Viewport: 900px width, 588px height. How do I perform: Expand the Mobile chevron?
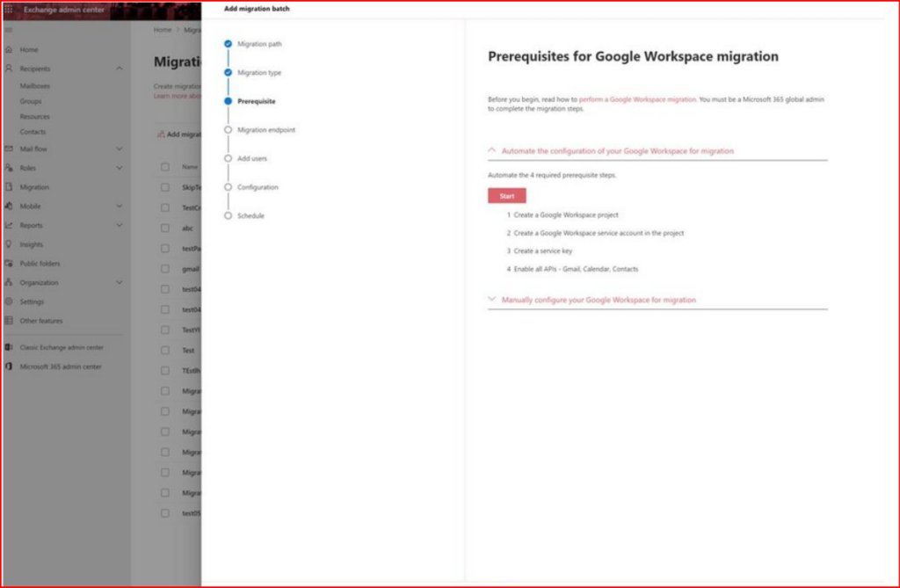119,206
